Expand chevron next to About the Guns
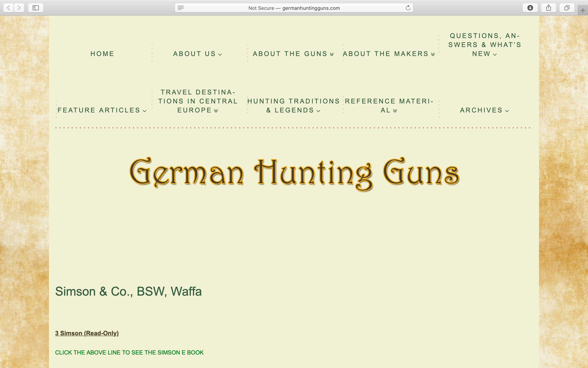 coord(332,55)
